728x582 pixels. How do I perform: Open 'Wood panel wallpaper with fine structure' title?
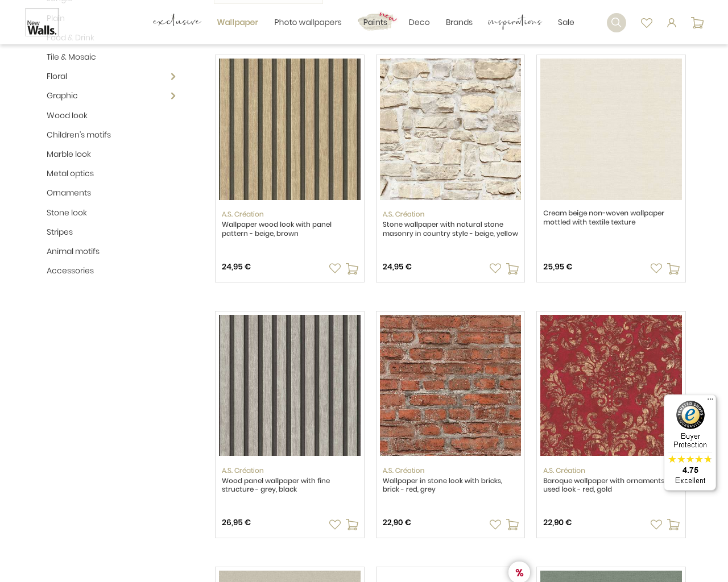276,485
